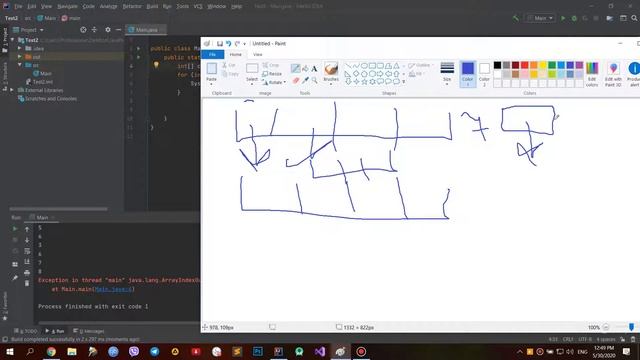
Task: Open the File tab in Paint
Action: click(212, 54)
